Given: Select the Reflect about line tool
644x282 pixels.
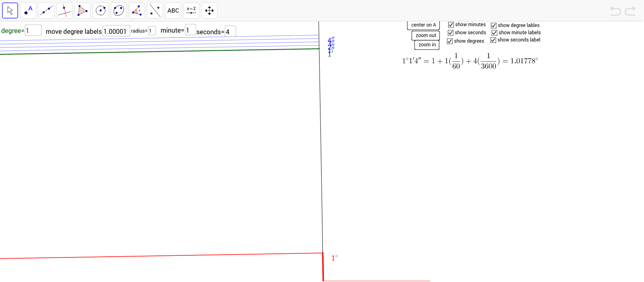Looking at the screenshot, I should coord(155,10).
